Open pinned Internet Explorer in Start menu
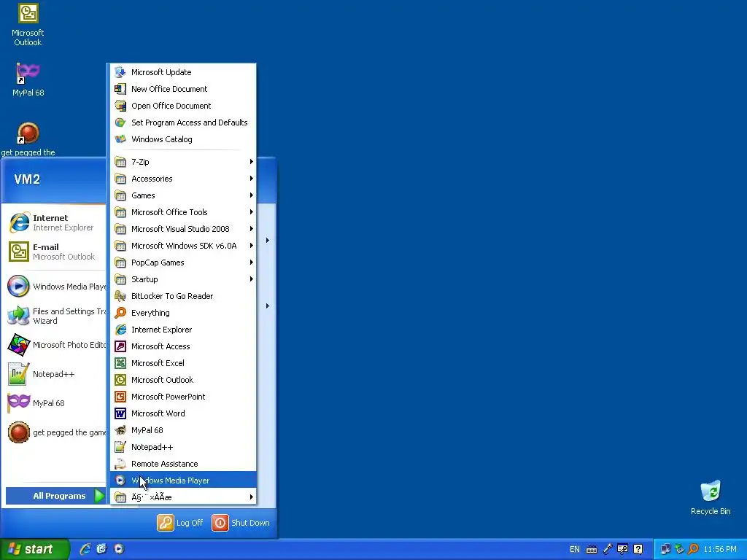The height and width of the screenshot is (560, 747). tap(55, 222)
